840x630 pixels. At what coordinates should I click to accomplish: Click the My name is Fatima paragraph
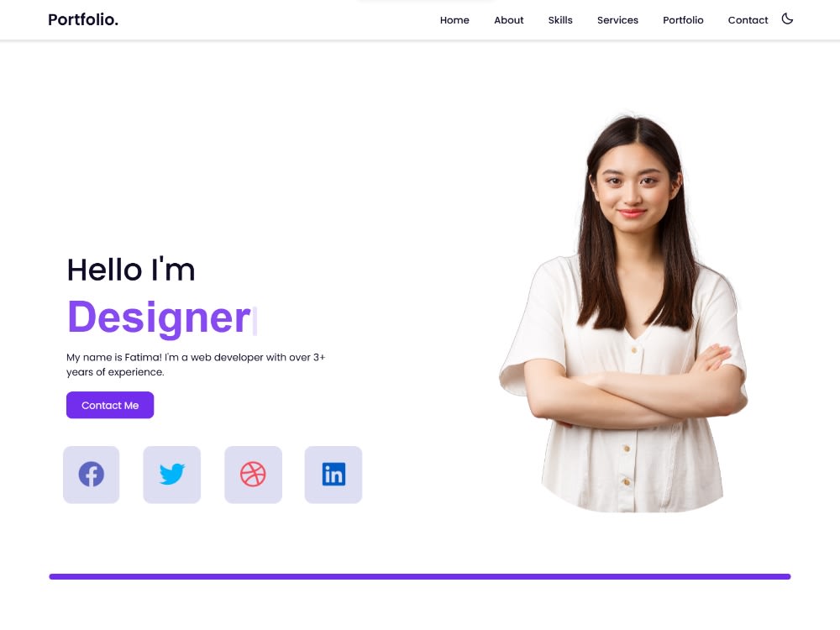[196, 365]
